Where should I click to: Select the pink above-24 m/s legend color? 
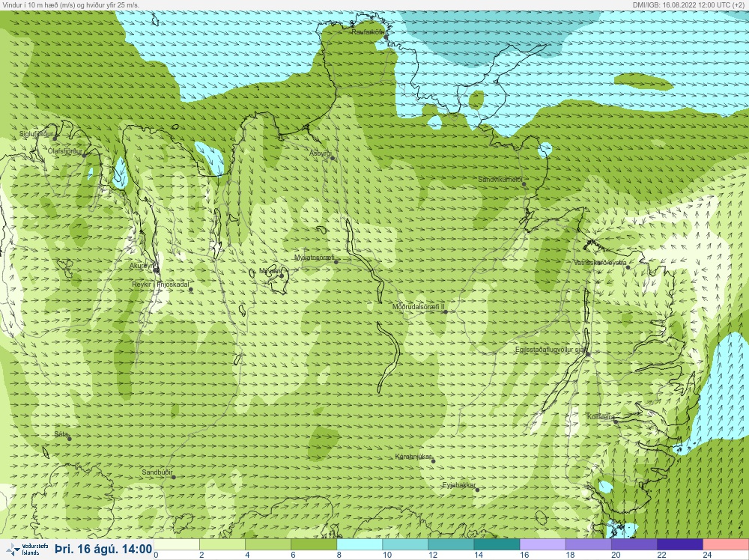click(726, 544)
